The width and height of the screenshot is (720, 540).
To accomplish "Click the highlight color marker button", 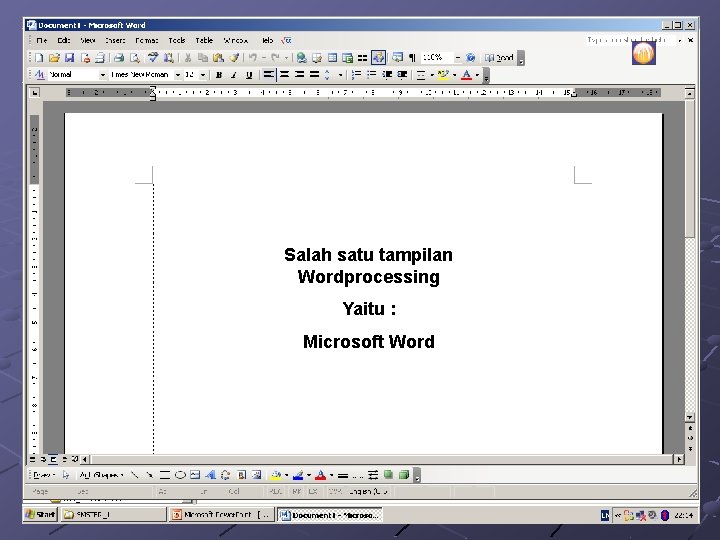I will point(443,74).
